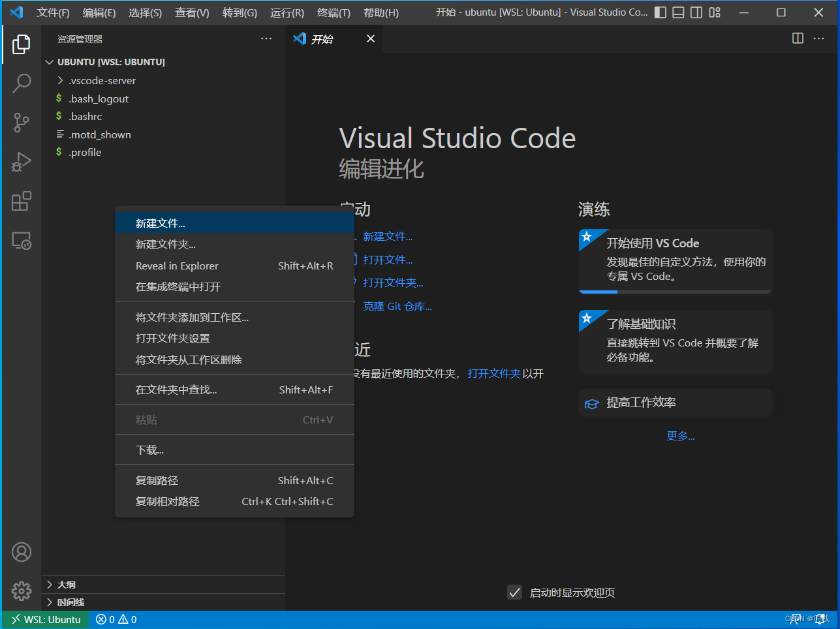Click 打开文件... link on welcome page
Image resolution: width=840 pixels, height=629 pixels.
388,260
